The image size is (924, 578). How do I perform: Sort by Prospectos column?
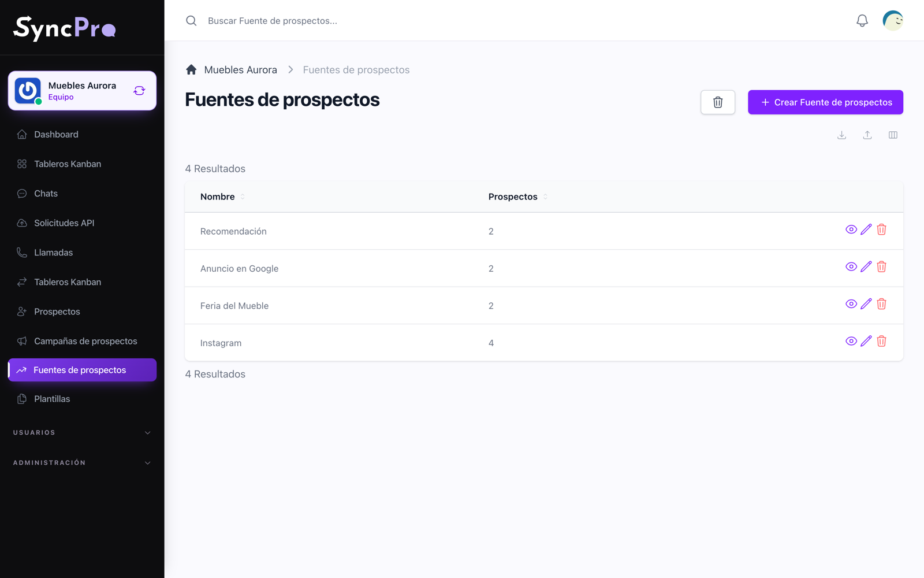point(518,197)
